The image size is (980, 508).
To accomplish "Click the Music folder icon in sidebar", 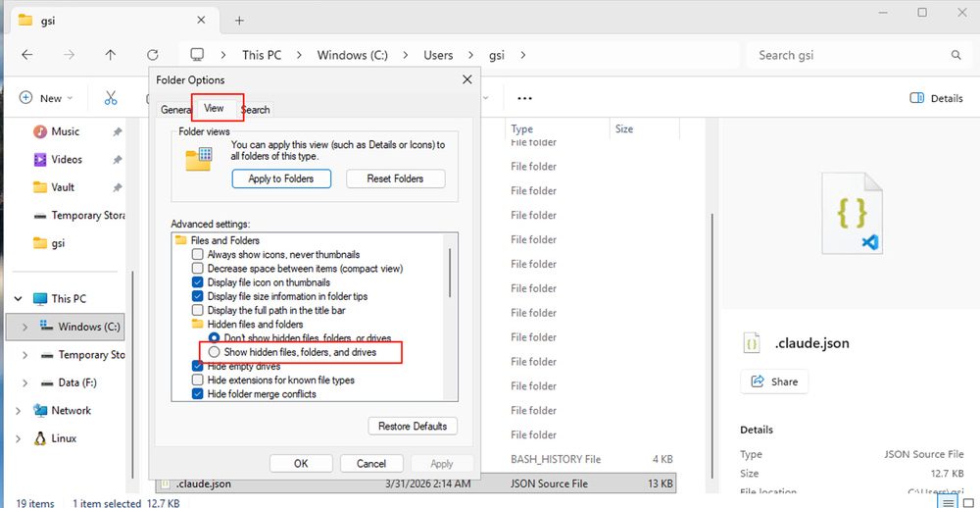I will coord(40,131).
